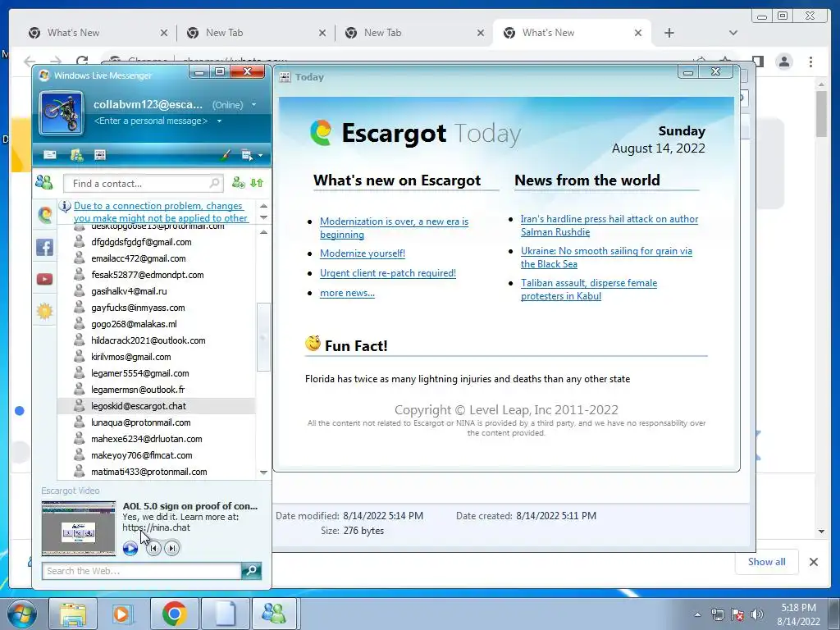Select contact hildacrack2021@outlook.com
The width and height of the screenshot is (840, 630).
click(156, 340)
